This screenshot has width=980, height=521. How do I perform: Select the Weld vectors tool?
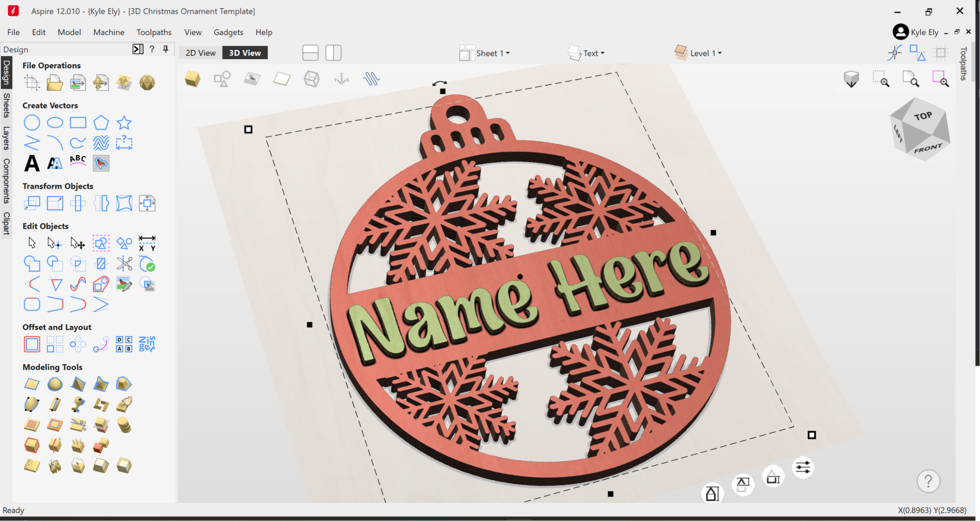coord(32,264)
